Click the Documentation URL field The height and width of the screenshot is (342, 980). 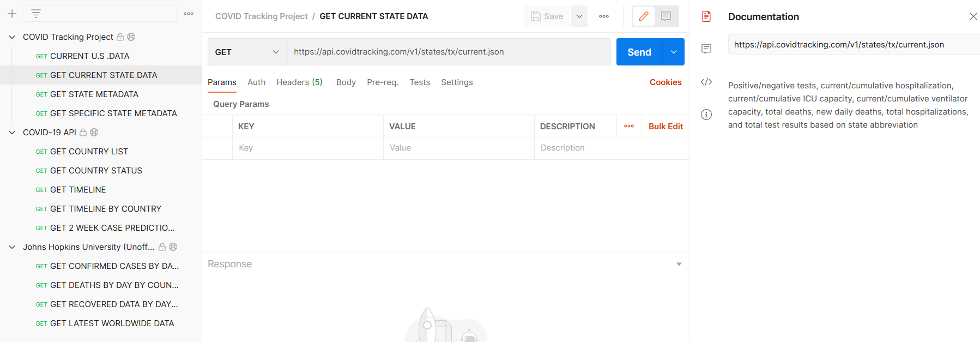[x=854, y=45]
